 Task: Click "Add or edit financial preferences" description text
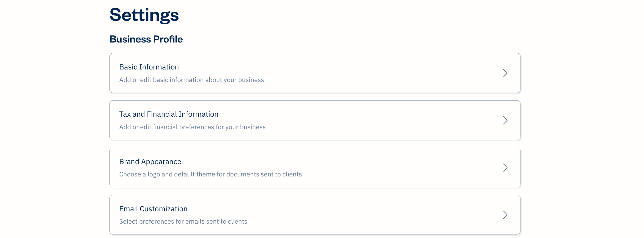pos(192,127)
